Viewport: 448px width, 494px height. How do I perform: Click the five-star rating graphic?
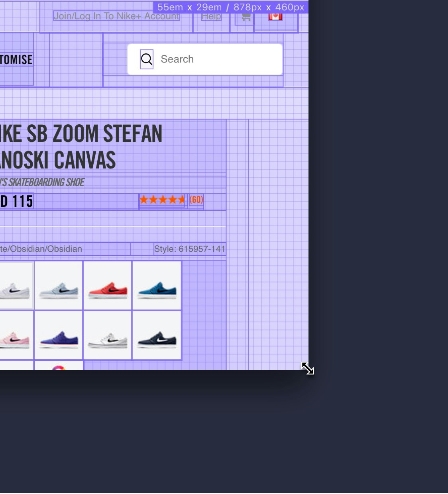click(x=163, y=200)
